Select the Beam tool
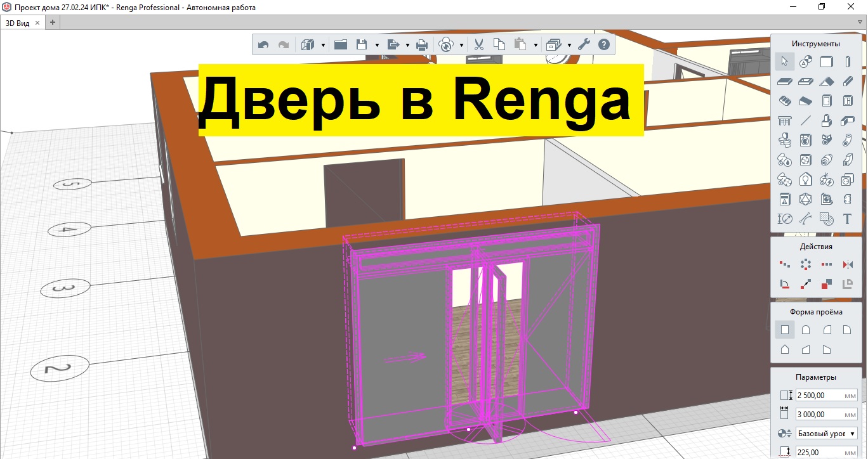 pyautogui.click(x=847, y=81)
